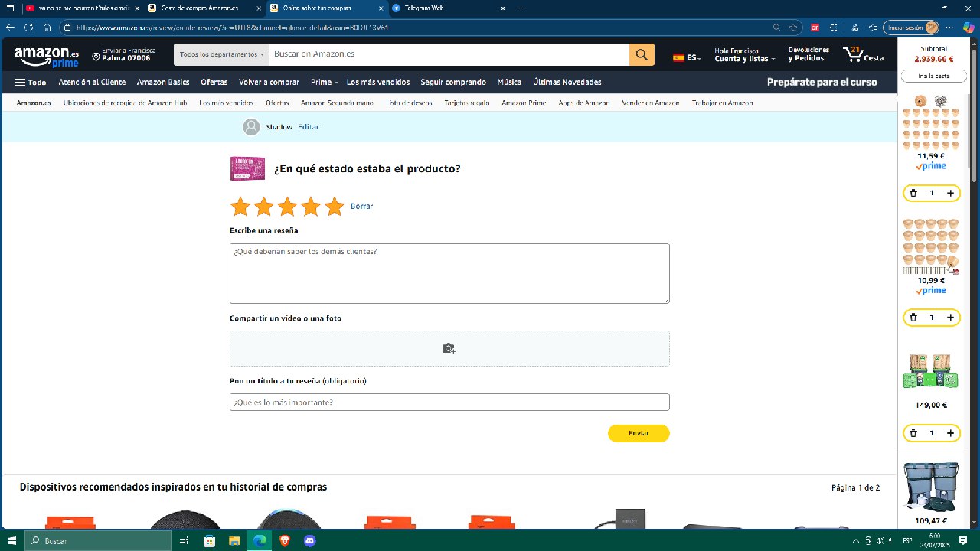Click the trash icon for the 11,59 € item

pos(913,193)
